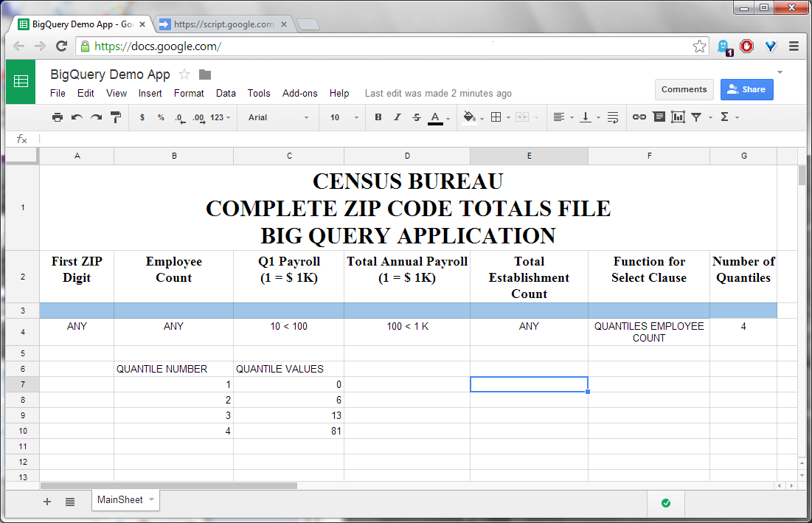Click the formula bar input
This screenshot has width=812, height=523.
click(420, 139)
